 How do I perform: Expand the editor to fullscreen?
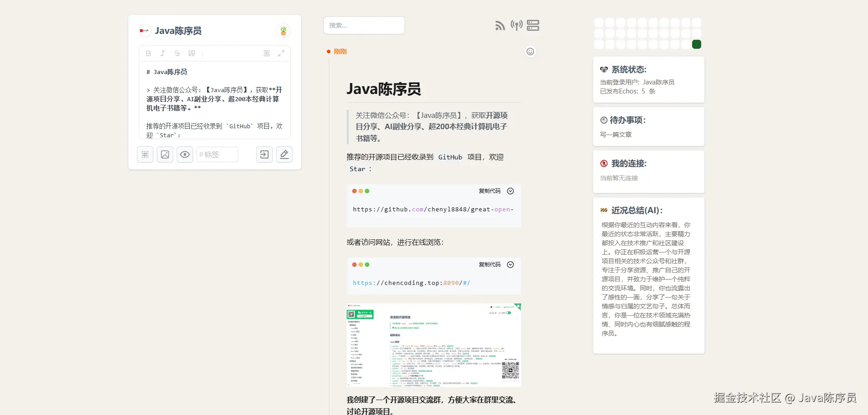click(281, 53)
